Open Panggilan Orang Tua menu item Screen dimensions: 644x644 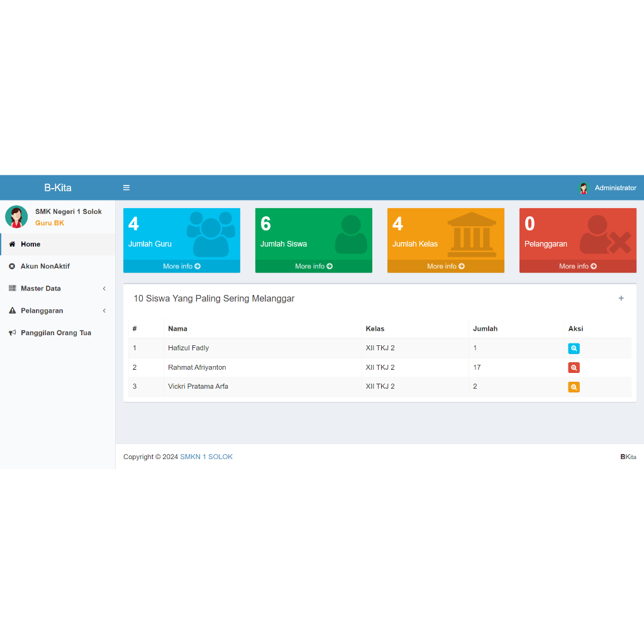point(55,333)
